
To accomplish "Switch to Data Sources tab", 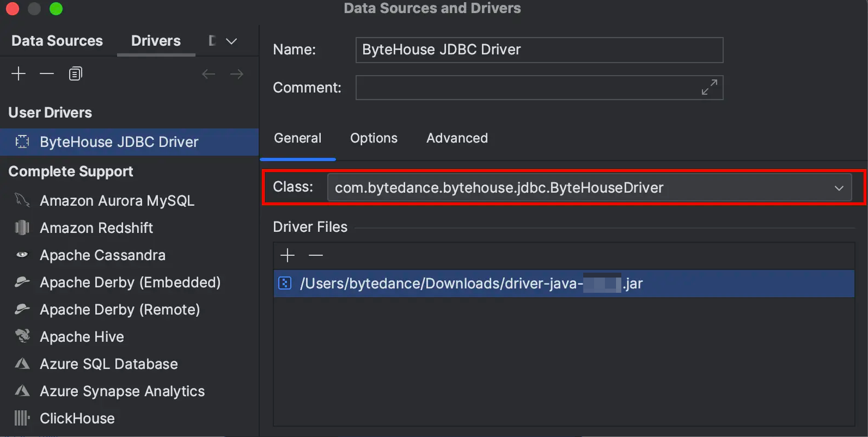I will [x=57, y=41].
